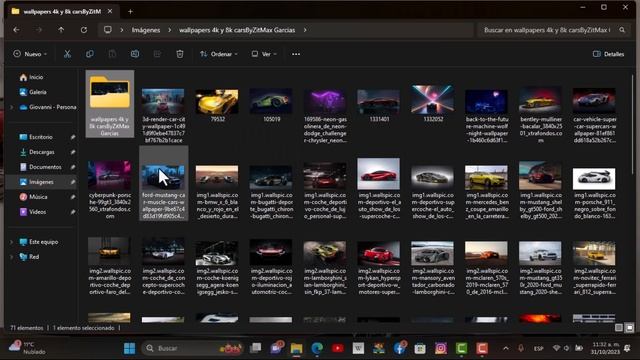Screen dimensions: 640x360
Task: Open YouTube from the taskbar
Action: (x=338, y=348)
